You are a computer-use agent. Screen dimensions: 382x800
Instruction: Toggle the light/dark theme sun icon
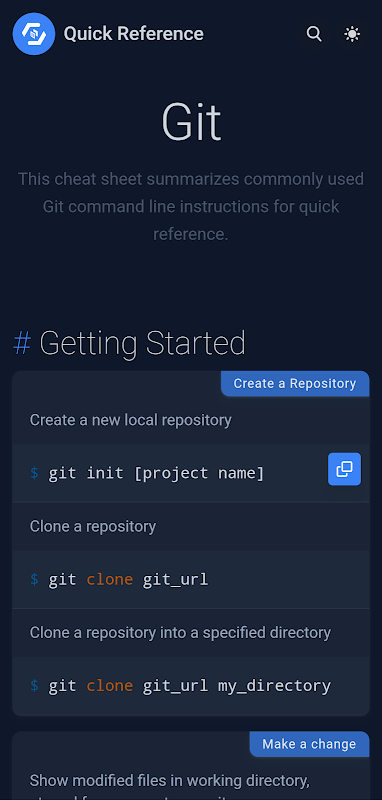(x=352, y=34)
